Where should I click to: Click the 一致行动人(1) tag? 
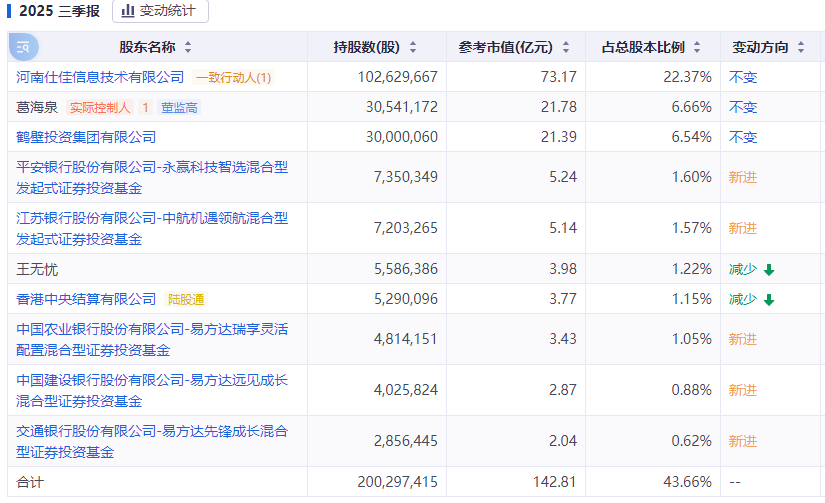(x=233, y=77)
